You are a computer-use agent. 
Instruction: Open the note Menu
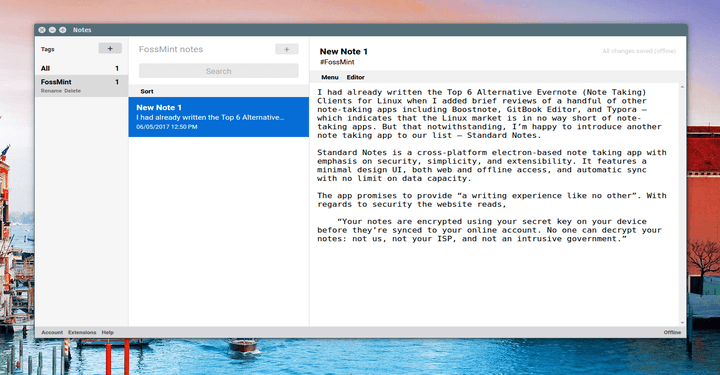[x=330, y=77]
